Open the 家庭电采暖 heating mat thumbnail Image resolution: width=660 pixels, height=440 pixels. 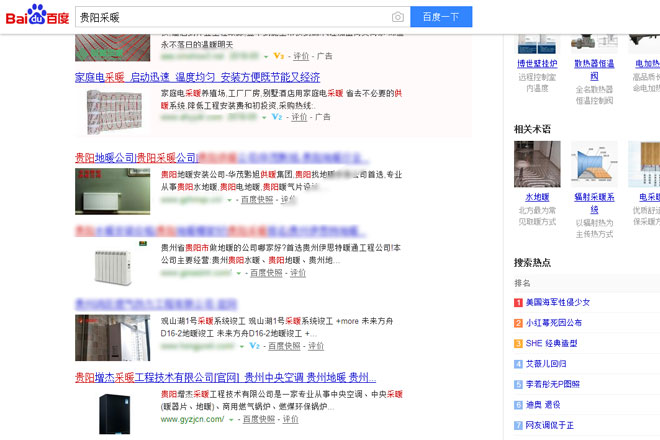tap(114, 112)
